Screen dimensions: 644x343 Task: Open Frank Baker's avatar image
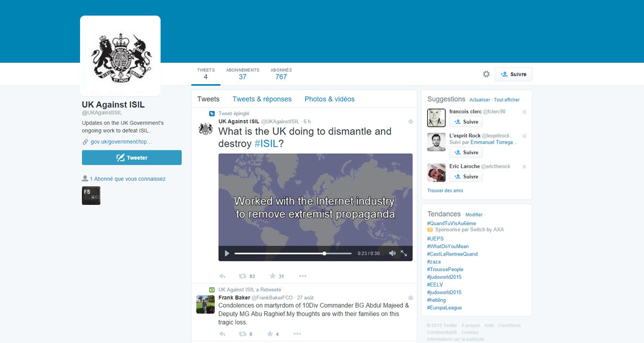click(x=206, y=304)
